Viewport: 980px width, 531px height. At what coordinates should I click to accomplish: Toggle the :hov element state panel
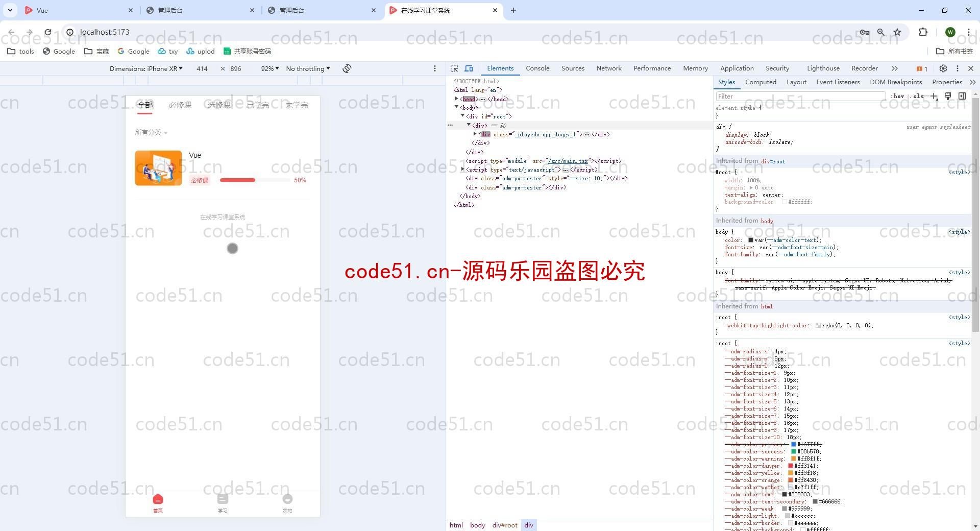tap(897, 96)
